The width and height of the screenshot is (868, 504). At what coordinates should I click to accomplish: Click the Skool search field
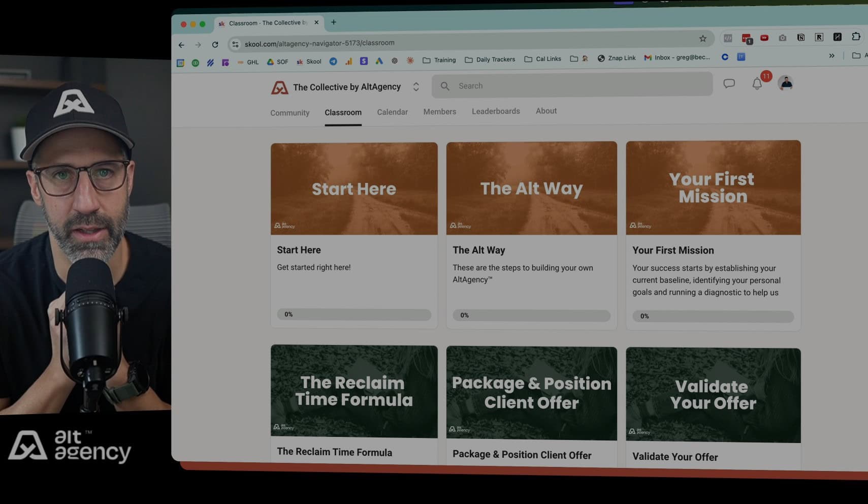[x=572, y=86]
